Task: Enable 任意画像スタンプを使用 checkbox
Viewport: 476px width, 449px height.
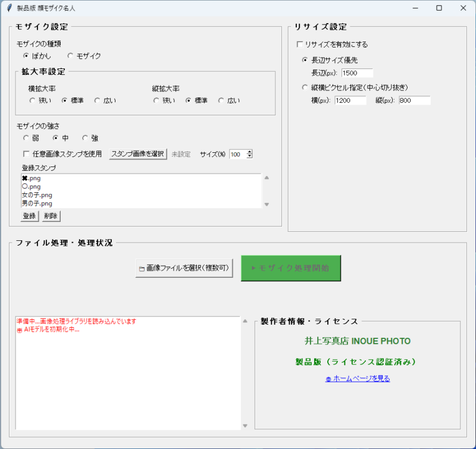Action: pos(26,154)
